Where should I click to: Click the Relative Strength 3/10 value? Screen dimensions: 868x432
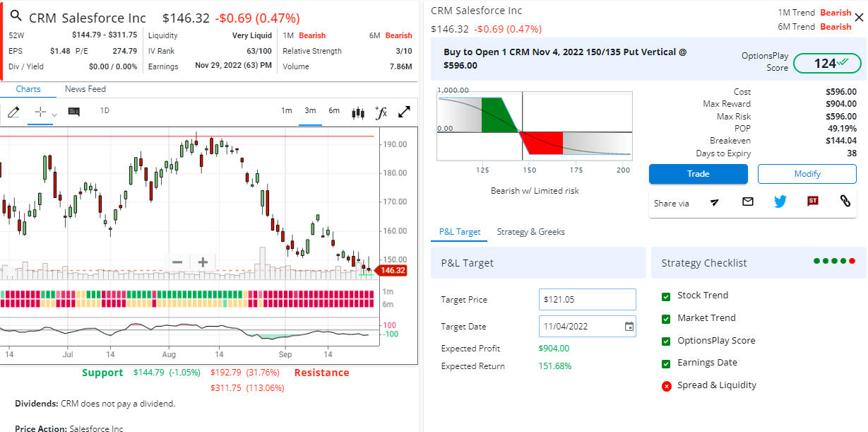pos(404,51)
